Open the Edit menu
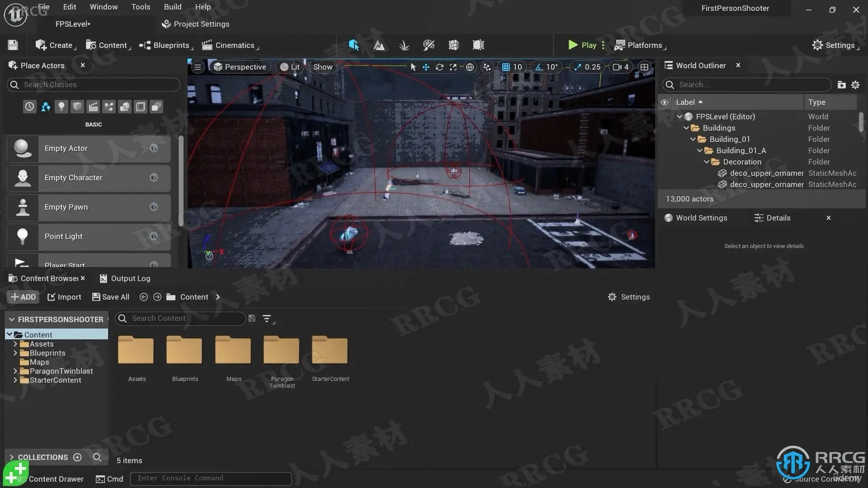Screen dimensions: 868x488 tap(70, 7)
